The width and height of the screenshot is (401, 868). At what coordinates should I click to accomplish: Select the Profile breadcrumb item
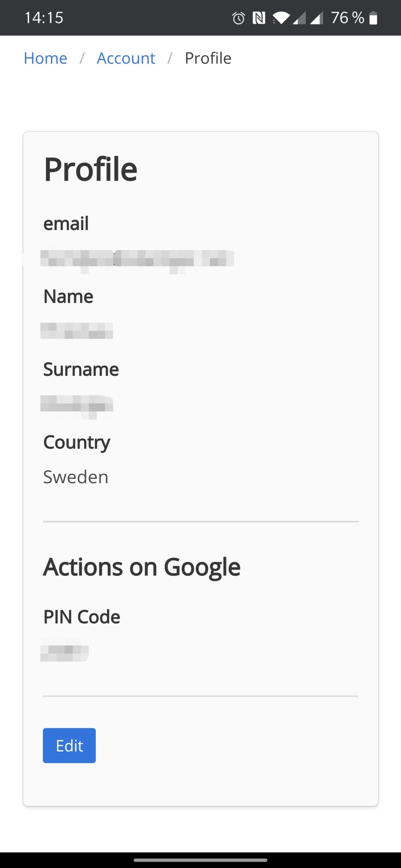(208, 58)
